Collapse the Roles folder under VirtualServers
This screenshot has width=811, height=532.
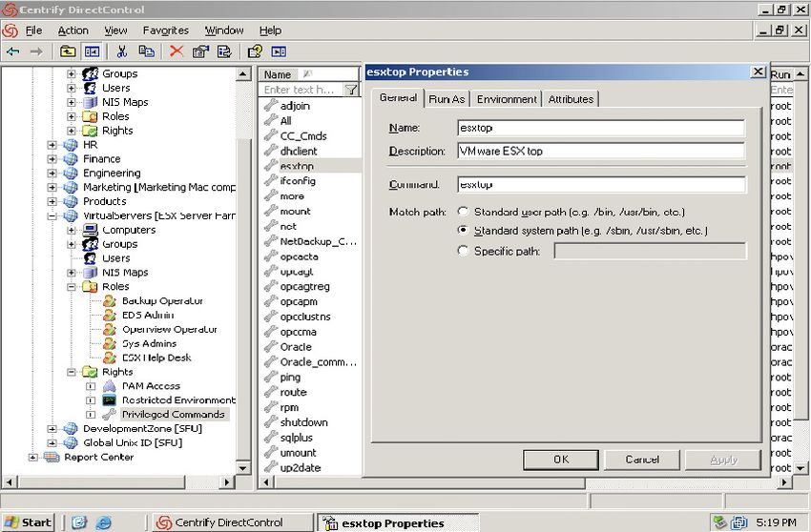pyautogui.click(x=72, y=287)
